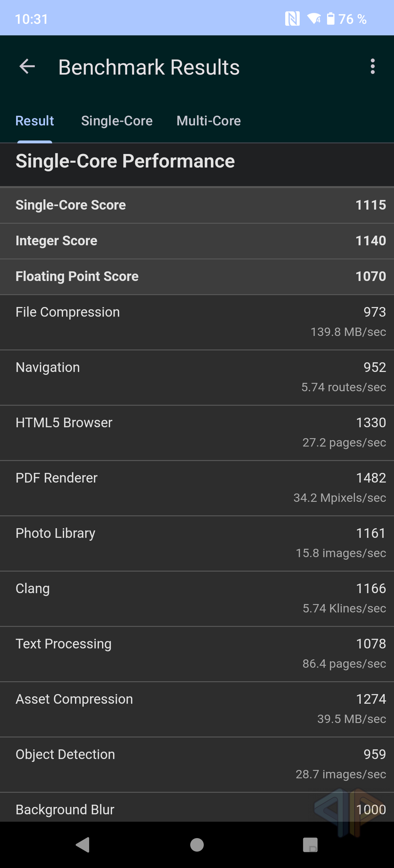Open the three-dot overflow menu
The image size is (394, 868).
[x=372, y=66]
